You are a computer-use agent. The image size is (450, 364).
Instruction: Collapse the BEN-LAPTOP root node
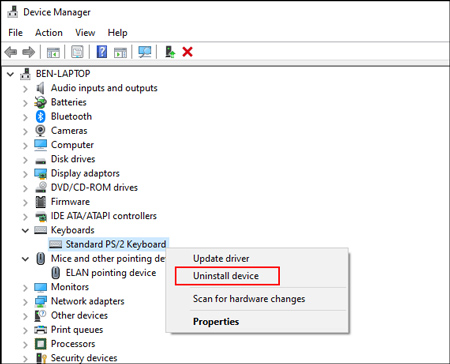click(x=11, y=74)
